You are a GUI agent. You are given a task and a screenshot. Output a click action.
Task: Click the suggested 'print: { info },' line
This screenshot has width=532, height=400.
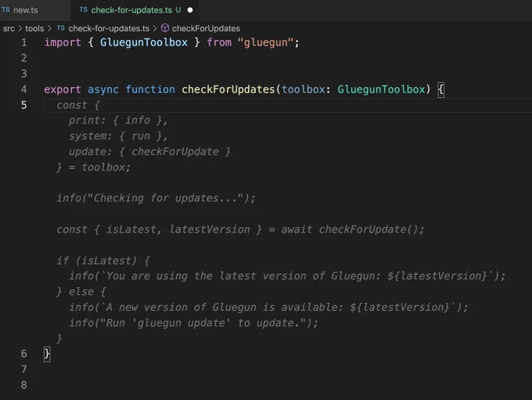tap(118, 121)
